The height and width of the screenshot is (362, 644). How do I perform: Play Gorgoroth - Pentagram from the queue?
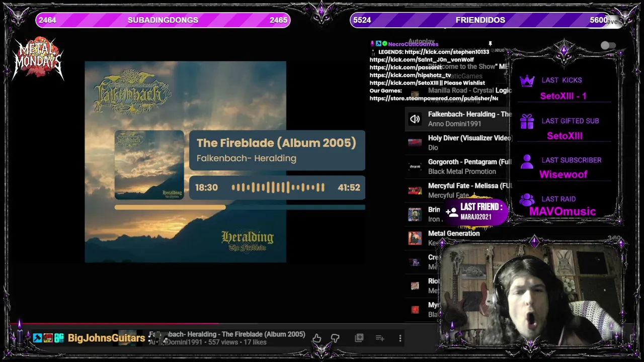tap(470, 162)
